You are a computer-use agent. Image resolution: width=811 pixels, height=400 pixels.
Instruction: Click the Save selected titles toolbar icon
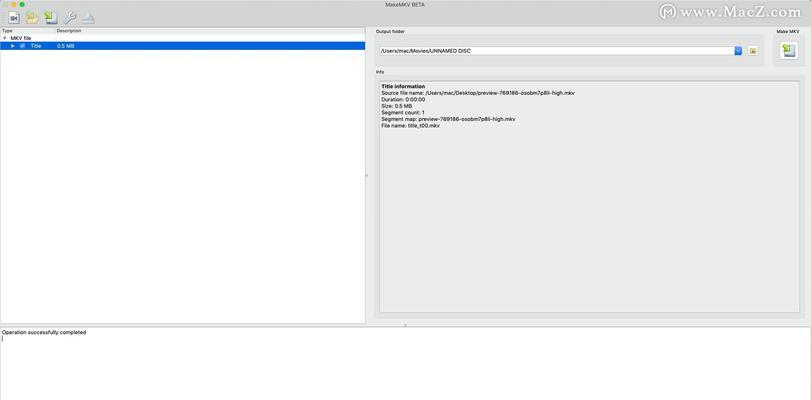point(50,18)
